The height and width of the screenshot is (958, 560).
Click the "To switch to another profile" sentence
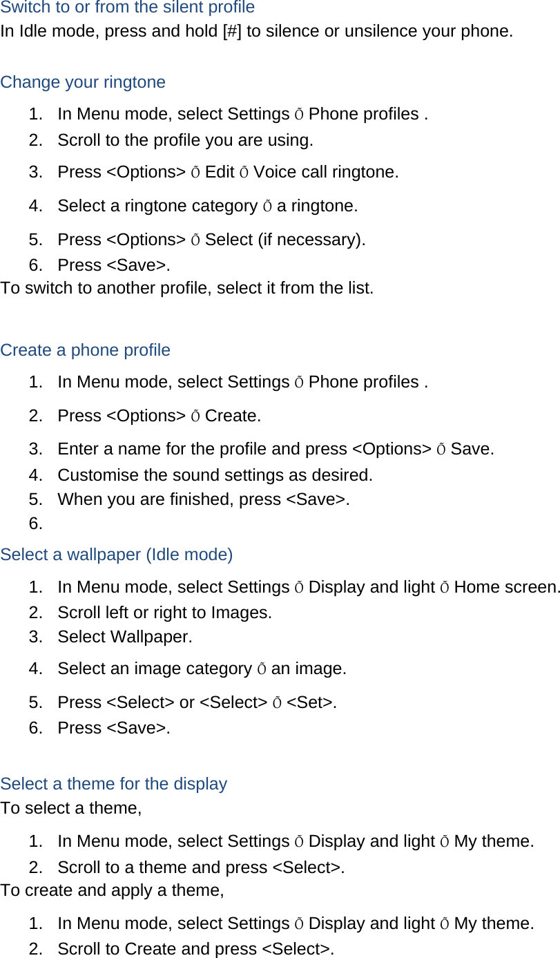tap(187, 288)
